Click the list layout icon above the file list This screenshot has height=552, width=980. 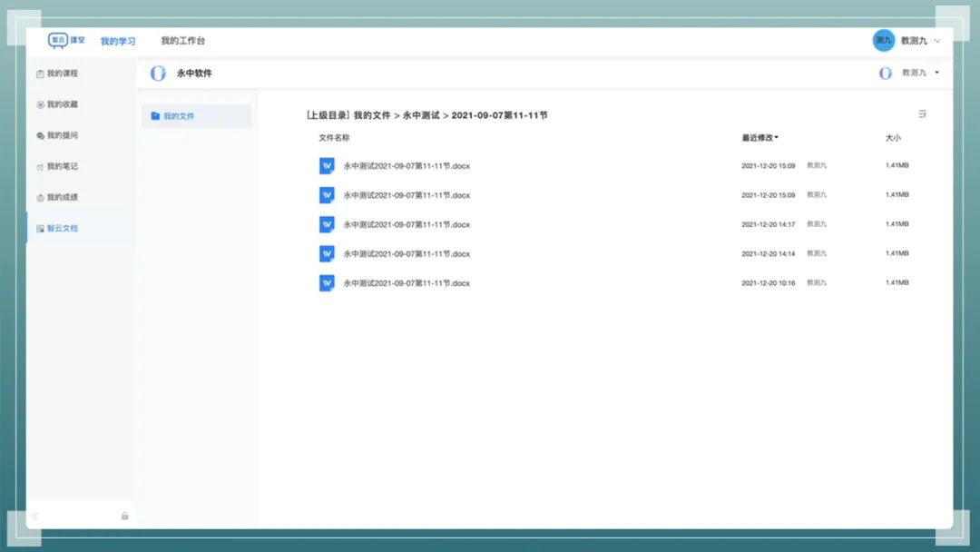click(x=922, y=114)
